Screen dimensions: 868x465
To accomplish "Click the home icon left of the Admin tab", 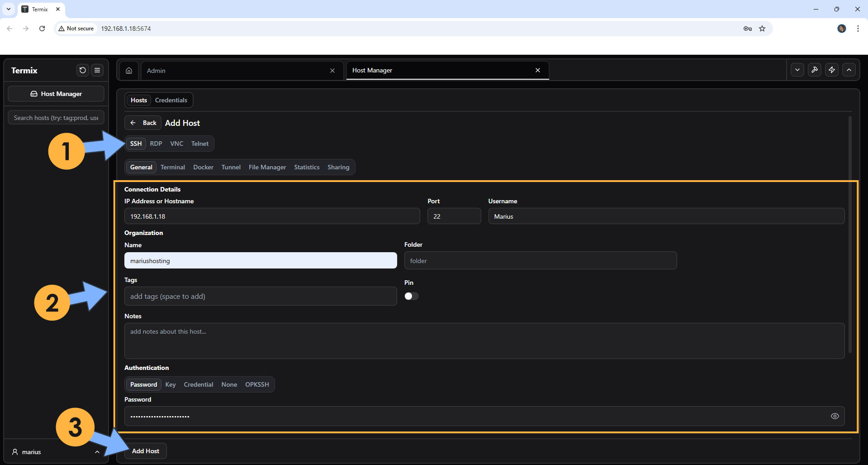I will pos(128,70).
